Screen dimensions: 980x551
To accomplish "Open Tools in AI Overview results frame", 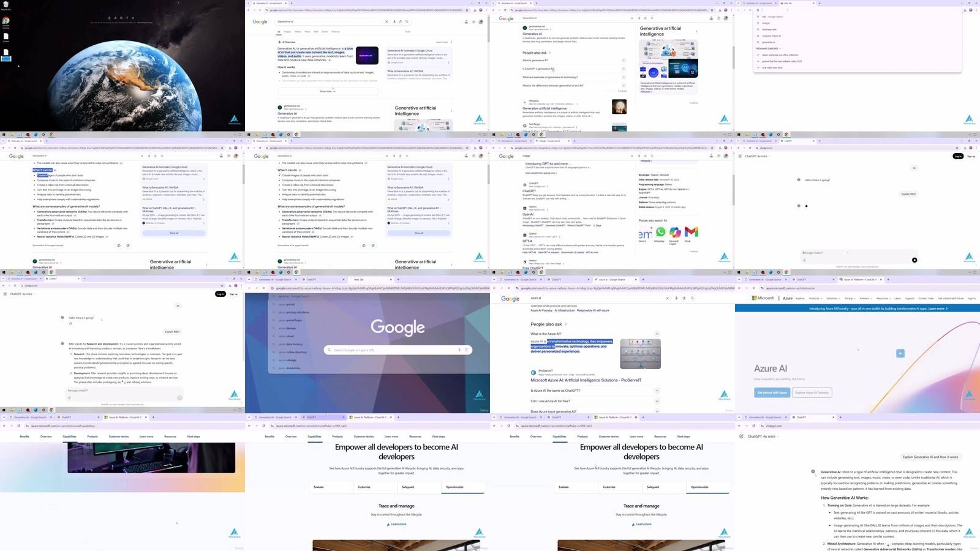I will [408, 31].
